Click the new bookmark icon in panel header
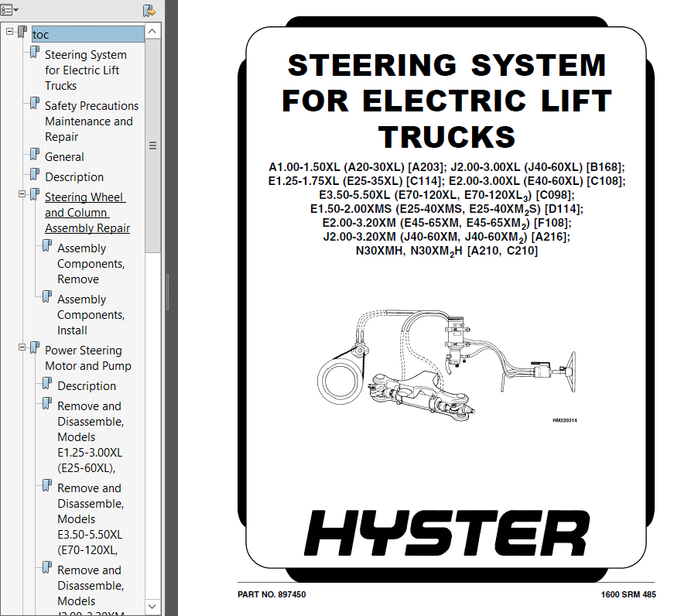This screenshot has width=681, height=616. pyautogui.click(x=149, y=10)
